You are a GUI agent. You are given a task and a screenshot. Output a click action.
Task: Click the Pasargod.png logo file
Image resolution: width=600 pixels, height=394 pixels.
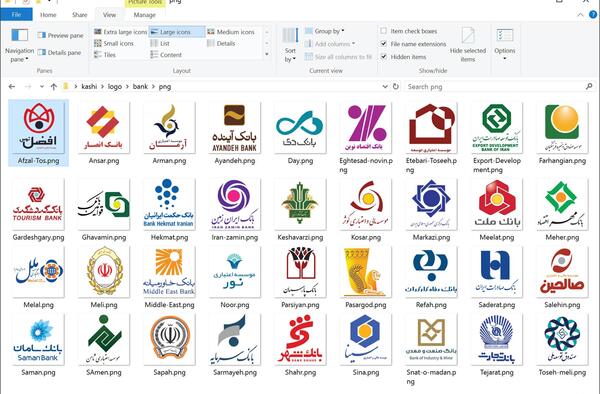pyautogui.click(x=365, y=272)
